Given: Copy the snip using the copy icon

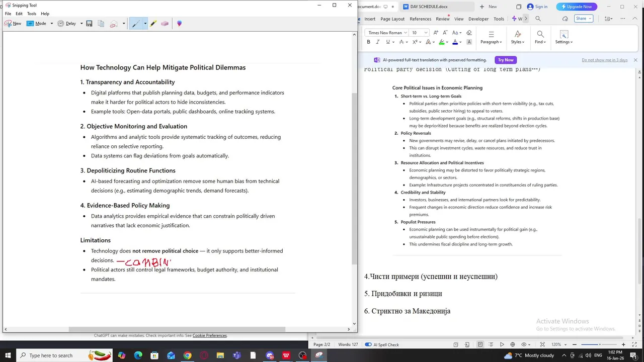Looking at the screenshot, I should click(101, 23).
